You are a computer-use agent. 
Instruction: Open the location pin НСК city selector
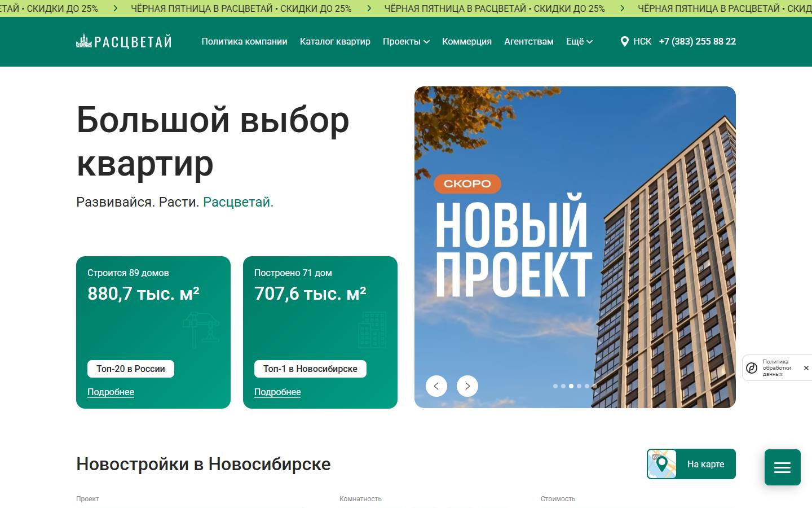click(636, 41)
